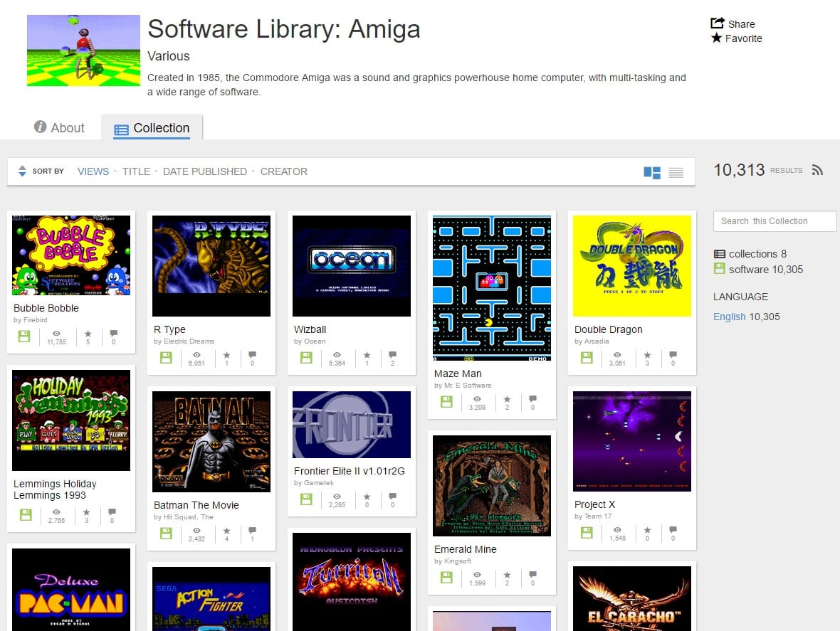Sort collection by Title

click(136, 171)
